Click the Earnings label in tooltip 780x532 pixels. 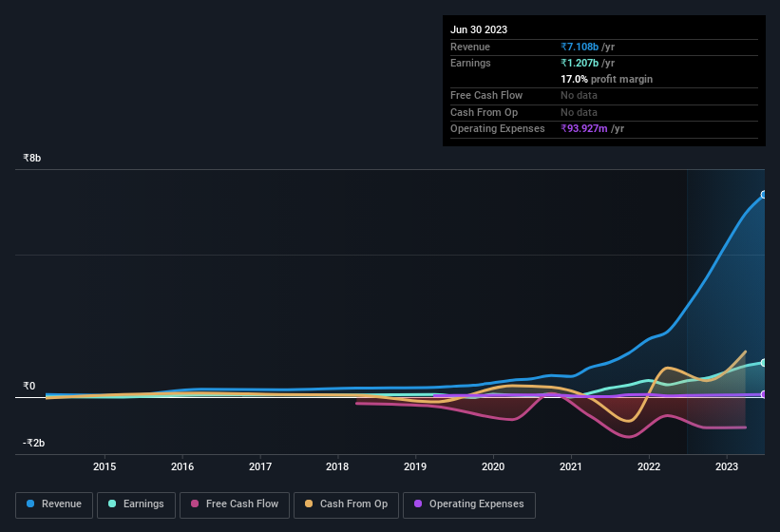470,63
